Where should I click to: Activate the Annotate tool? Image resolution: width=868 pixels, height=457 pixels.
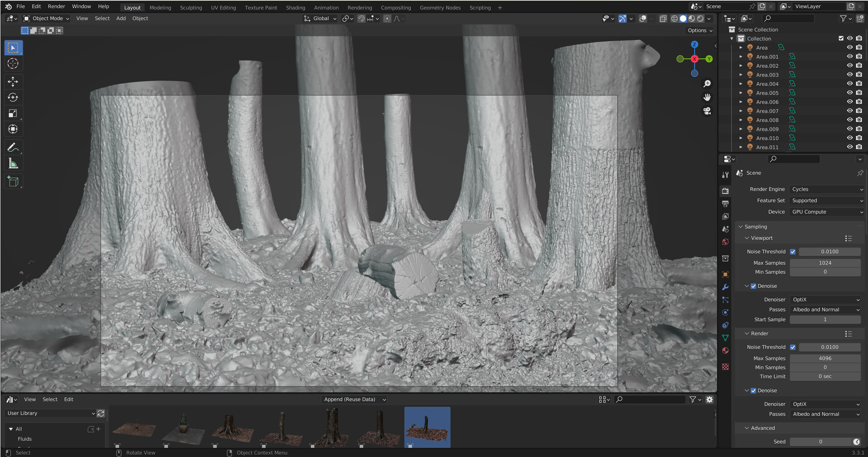[x=13, y=147]
